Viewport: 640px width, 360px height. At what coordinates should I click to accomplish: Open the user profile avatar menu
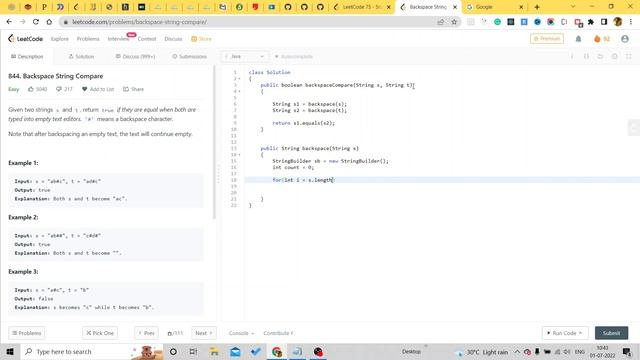625,39
